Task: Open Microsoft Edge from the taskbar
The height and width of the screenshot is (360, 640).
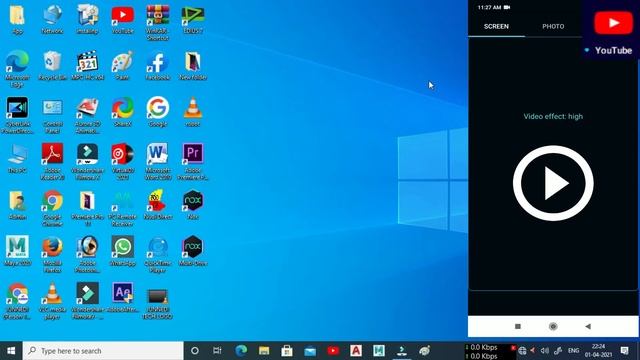Action: [x=241, y=351]
